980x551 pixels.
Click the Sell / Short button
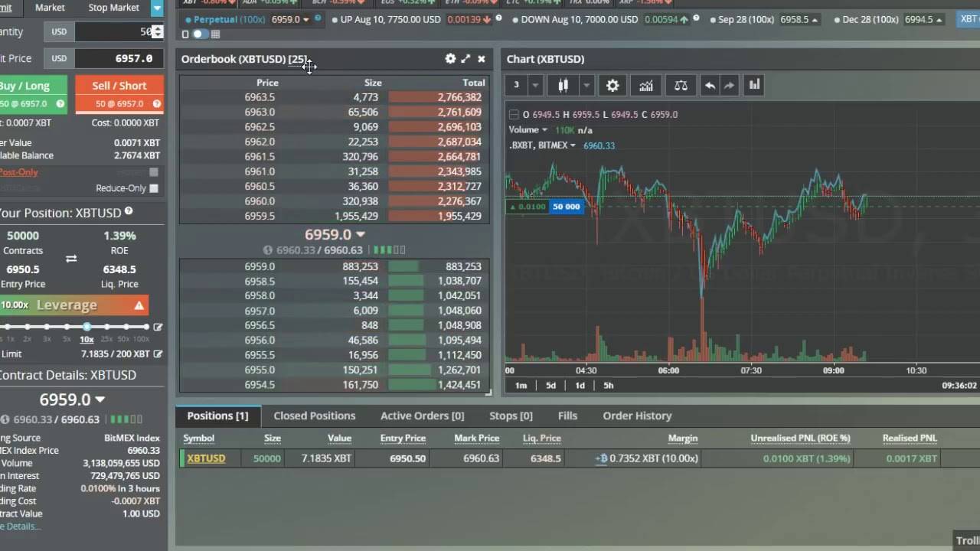coord(119,94)
